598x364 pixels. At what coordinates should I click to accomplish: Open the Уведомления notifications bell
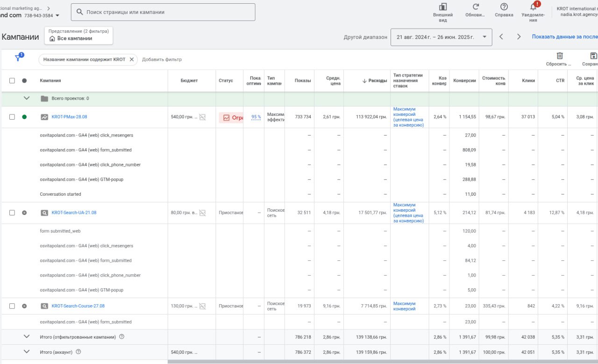coord(533,7)
